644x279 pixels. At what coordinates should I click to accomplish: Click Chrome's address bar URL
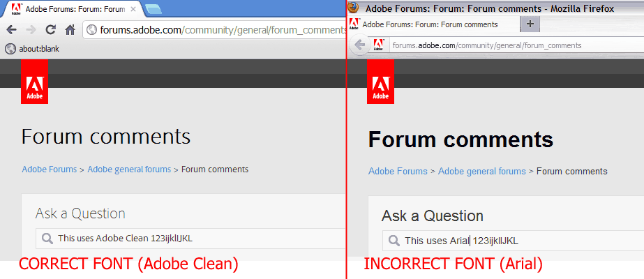223,29
